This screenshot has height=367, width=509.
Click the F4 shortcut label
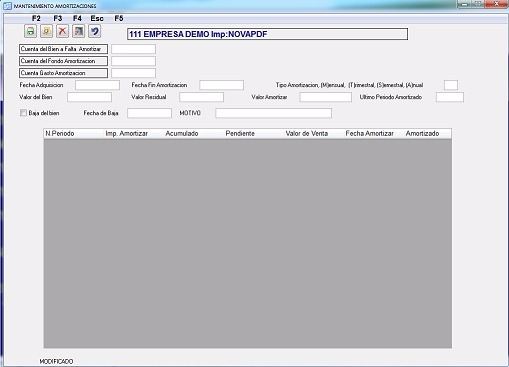pos(77,18)
